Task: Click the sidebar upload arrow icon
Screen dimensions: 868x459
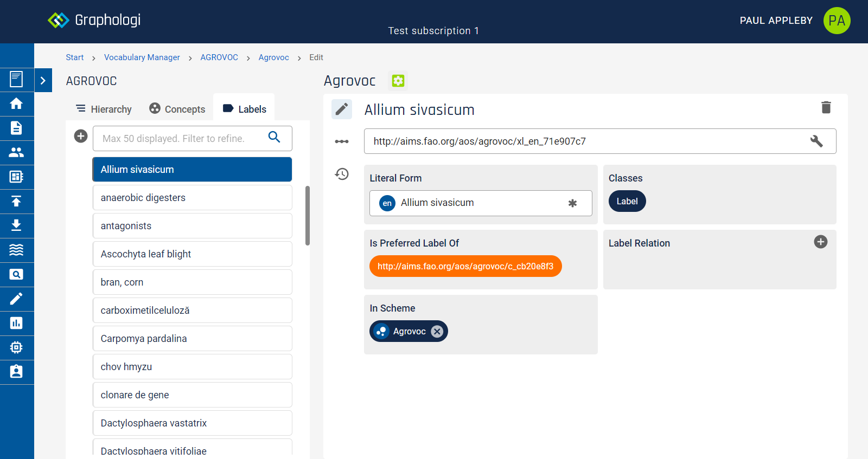Action: click(16, 201)
